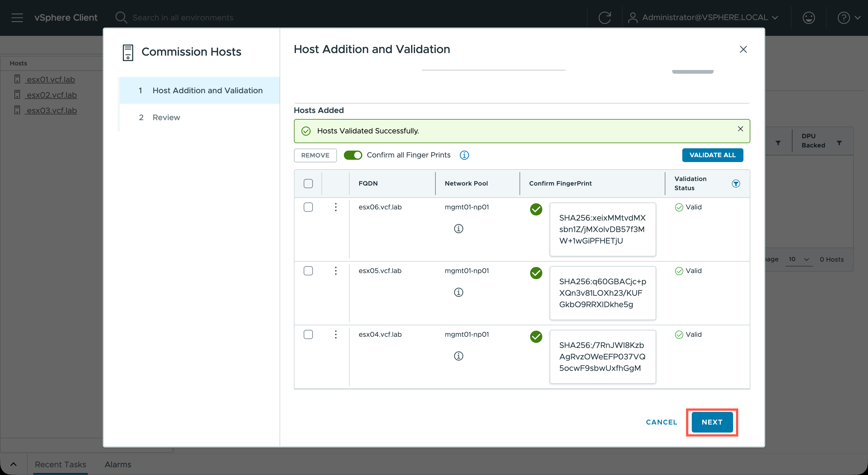
Task: Click network pool info icon for esx06.vcf.lab
Action: click(x=458, y=229)
